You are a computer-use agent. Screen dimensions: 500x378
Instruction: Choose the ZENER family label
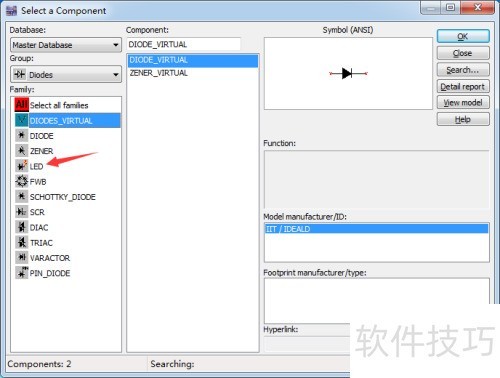[x=41, y=151]
